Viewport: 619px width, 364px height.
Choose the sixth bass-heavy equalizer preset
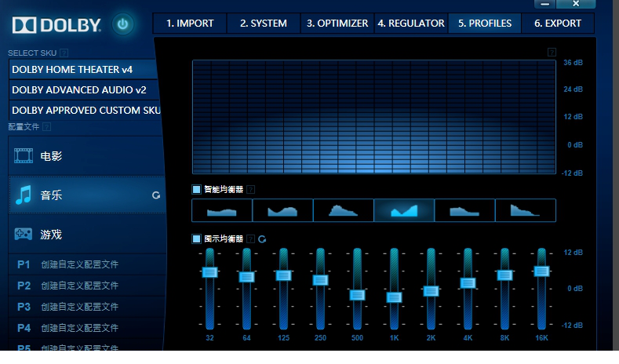[526, 210]
